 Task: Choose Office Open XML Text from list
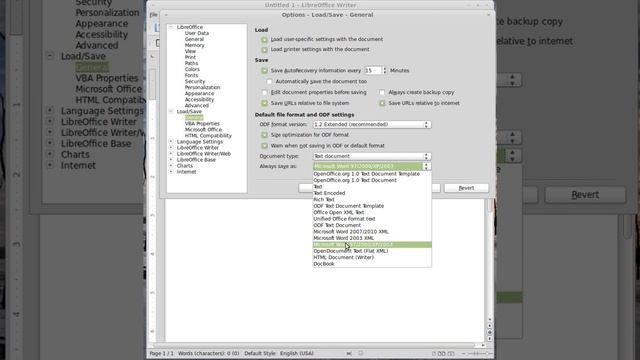(372, 213)
